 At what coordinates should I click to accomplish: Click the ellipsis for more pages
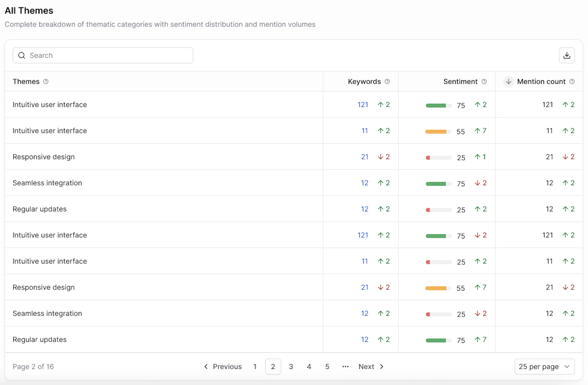(x=345, y=366)
